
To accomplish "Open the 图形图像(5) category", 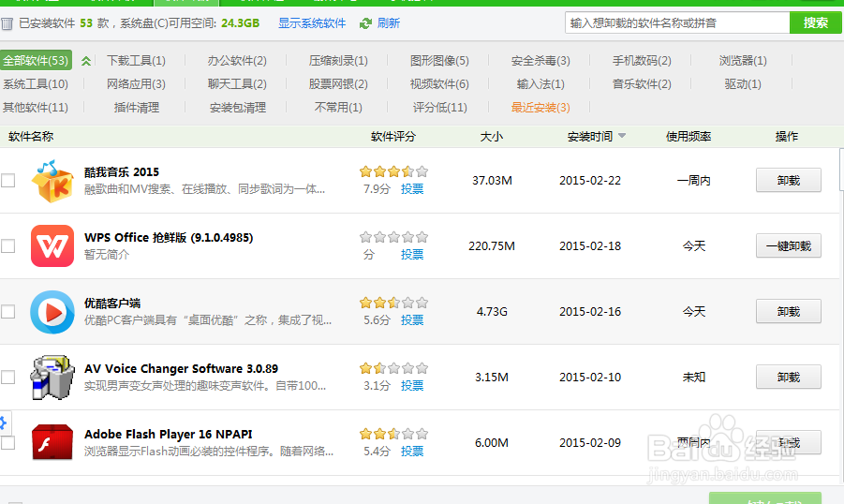I will pos(439,60).
